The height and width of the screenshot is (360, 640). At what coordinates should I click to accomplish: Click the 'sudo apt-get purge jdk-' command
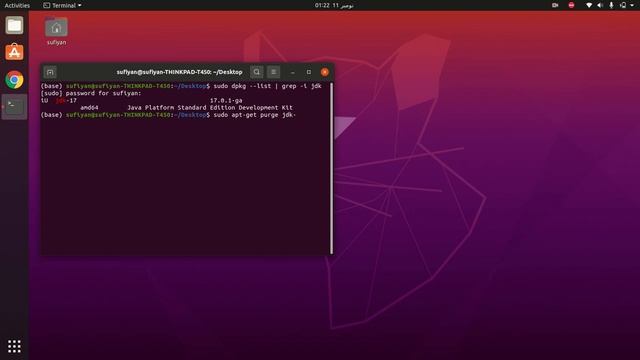coord(255,115)
